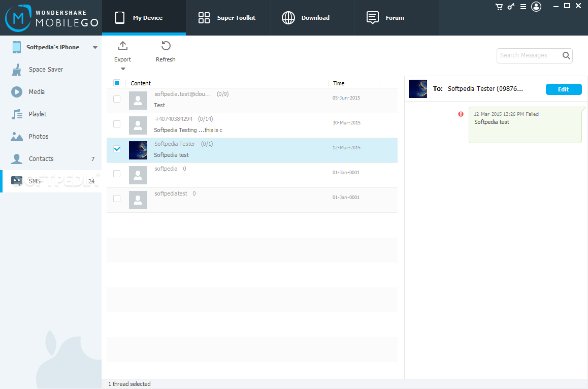Click 'To: Softpedia Tester (09876...' recipient text
This screenshot has height=389, width=588.
tap(478, 89)
